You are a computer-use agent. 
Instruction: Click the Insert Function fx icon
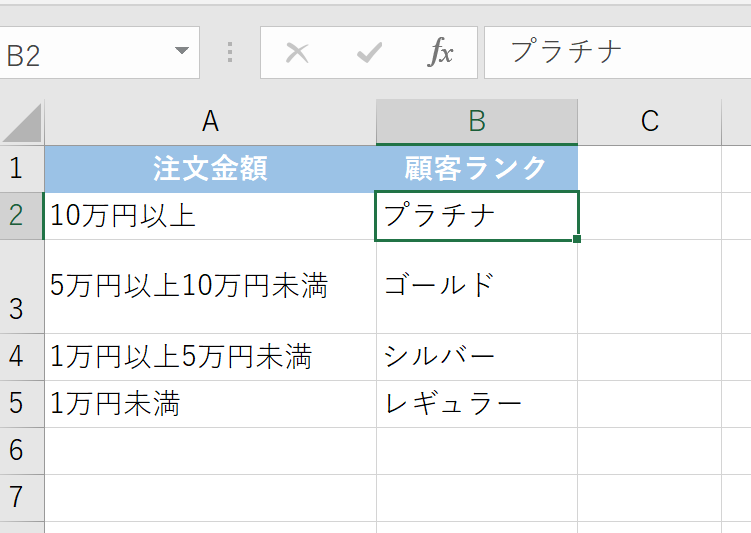click(x=440, y=52)
